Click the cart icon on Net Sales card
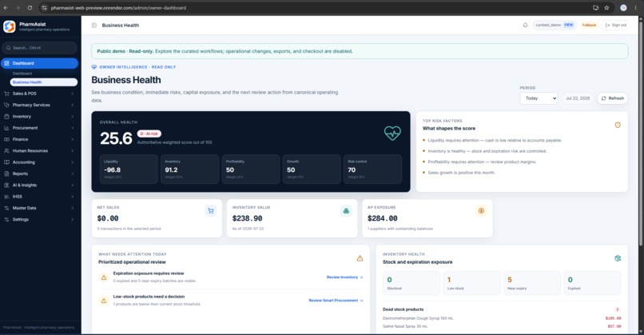Screen dimensions: 644x335 [211, 211]
